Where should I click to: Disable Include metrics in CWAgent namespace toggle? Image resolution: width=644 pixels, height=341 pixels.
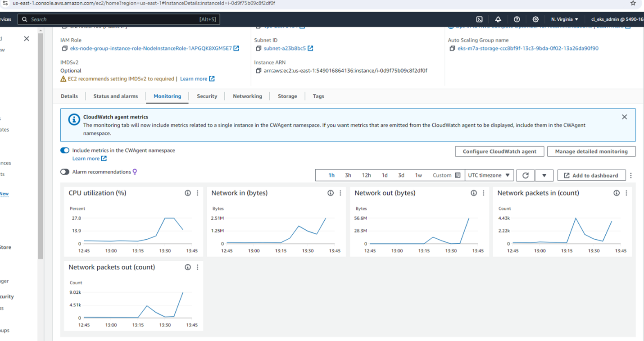pos(65,150)
